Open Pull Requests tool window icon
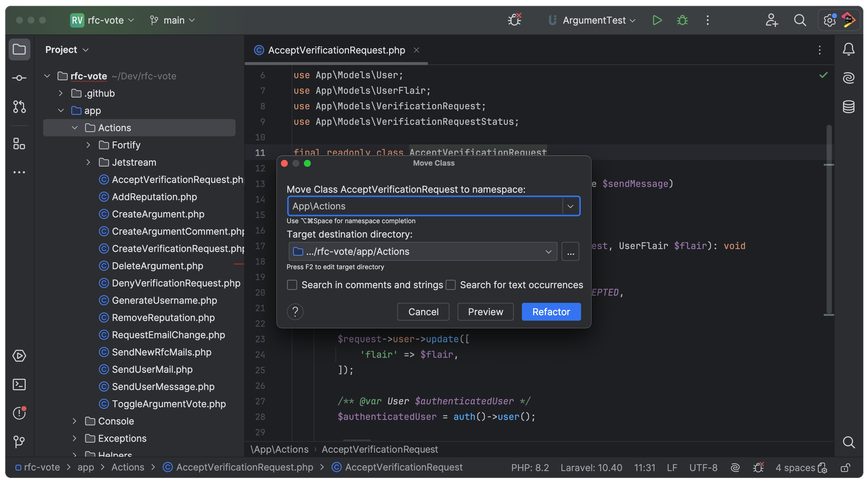 pos(19,107)
